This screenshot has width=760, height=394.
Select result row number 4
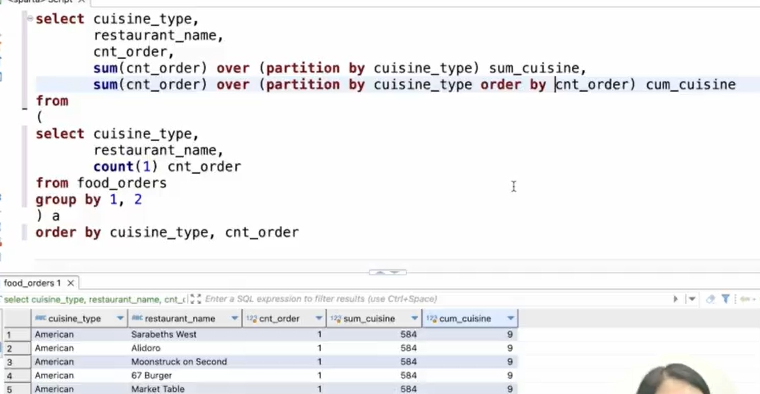(x=16, y=376)
